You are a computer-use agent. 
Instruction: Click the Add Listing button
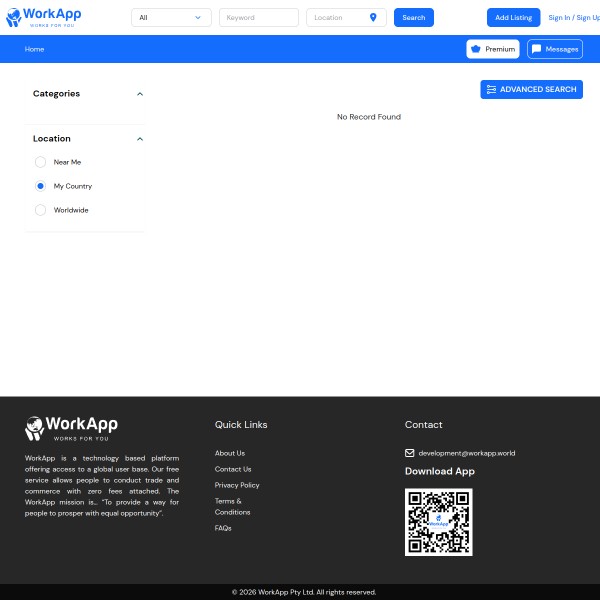[513, 18]
